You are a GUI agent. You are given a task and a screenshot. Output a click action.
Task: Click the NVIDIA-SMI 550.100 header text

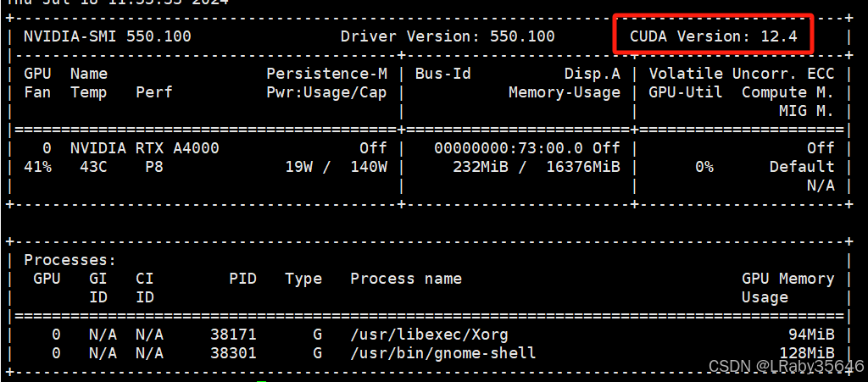coord(108,36)
